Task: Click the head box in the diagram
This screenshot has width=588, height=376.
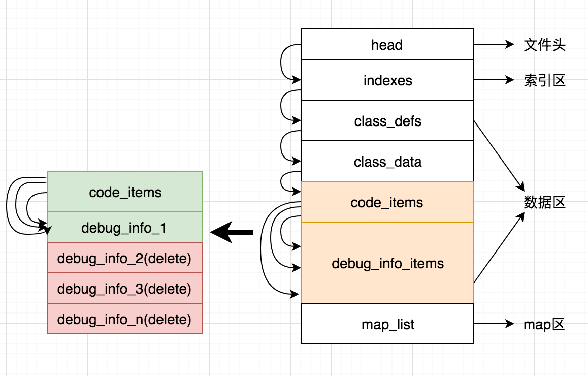Action: pyautogui.click(x=387, y=45)
